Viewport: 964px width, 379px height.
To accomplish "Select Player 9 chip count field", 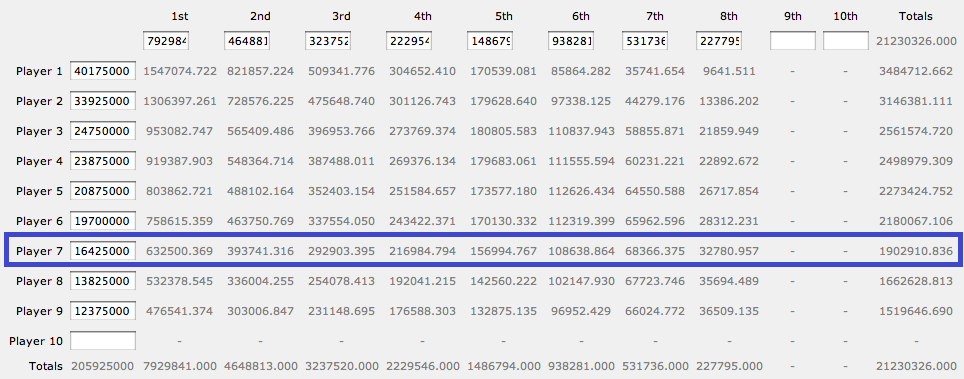I will coord(103,311).
